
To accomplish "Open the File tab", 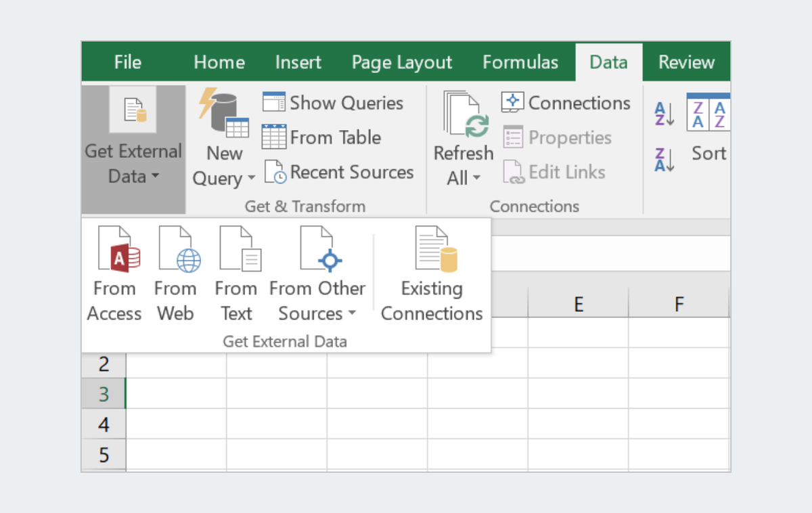I will point(127,62).
